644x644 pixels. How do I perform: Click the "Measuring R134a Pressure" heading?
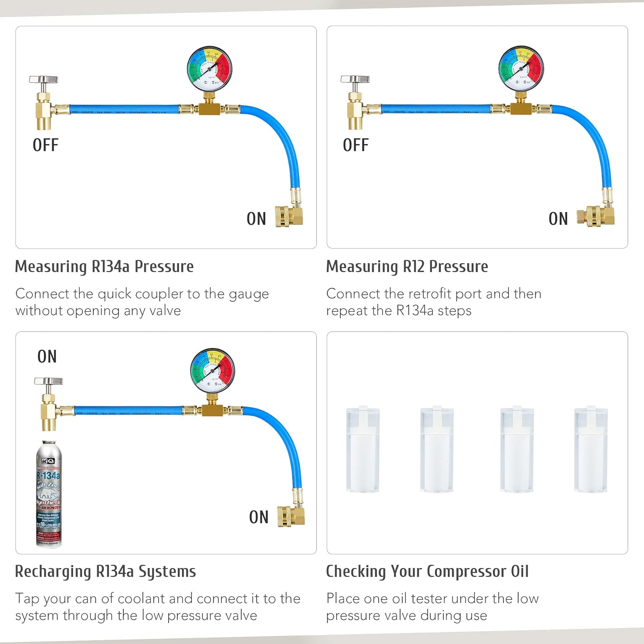click(x=104, y=267)
